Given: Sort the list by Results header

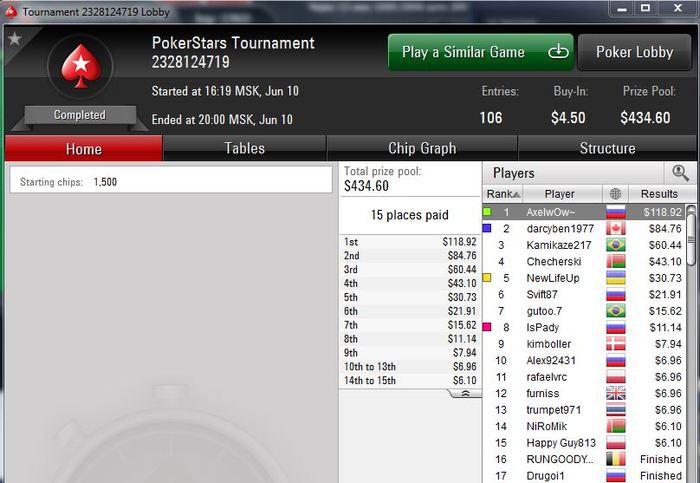Looking at the screenshot, I should point(659,194).
